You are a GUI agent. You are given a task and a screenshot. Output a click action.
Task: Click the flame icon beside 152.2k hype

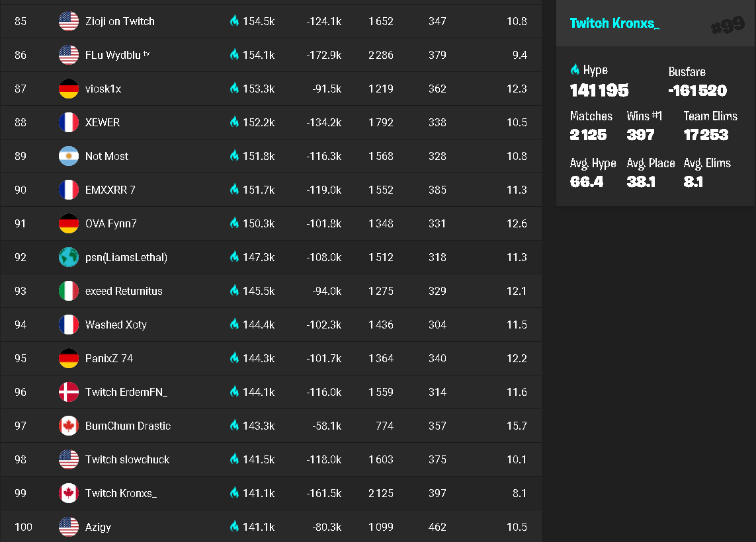tap(234, 122)
